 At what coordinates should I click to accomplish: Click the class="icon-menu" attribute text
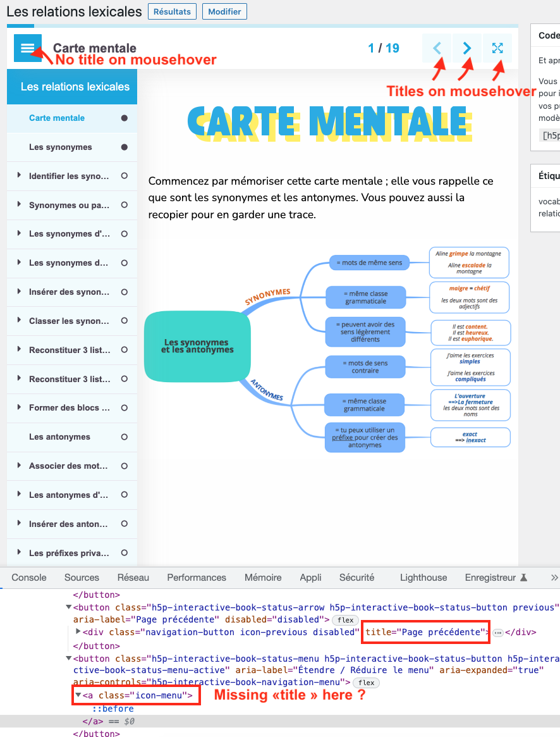(x=143, y=695)
